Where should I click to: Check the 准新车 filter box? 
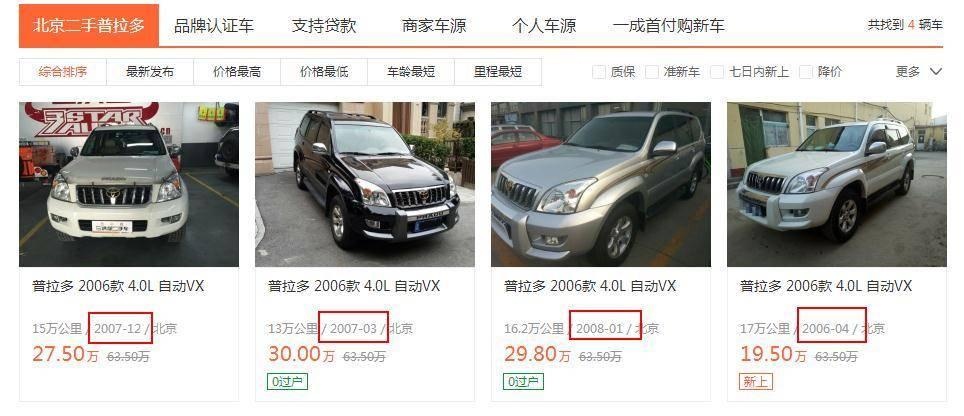(652, 72)
